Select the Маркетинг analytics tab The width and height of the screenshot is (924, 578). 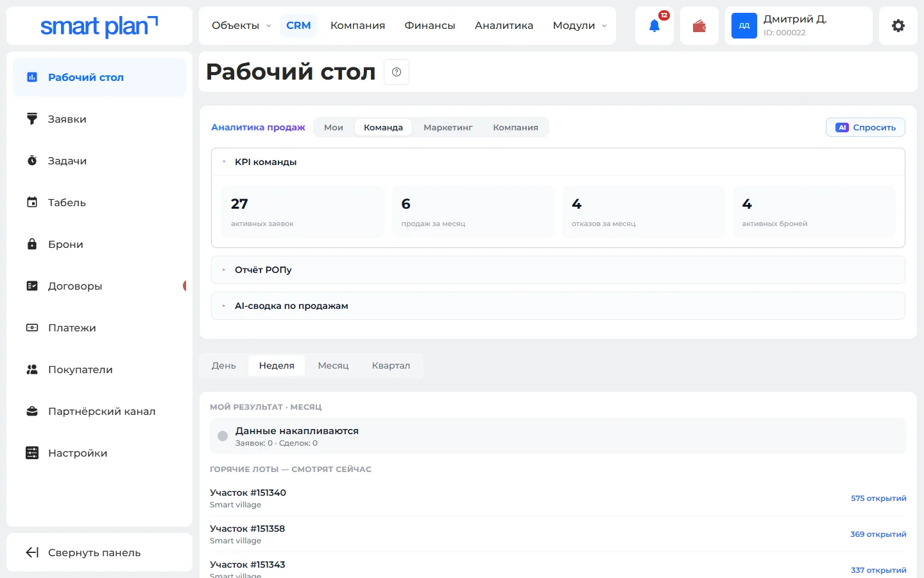pos(448,127)
